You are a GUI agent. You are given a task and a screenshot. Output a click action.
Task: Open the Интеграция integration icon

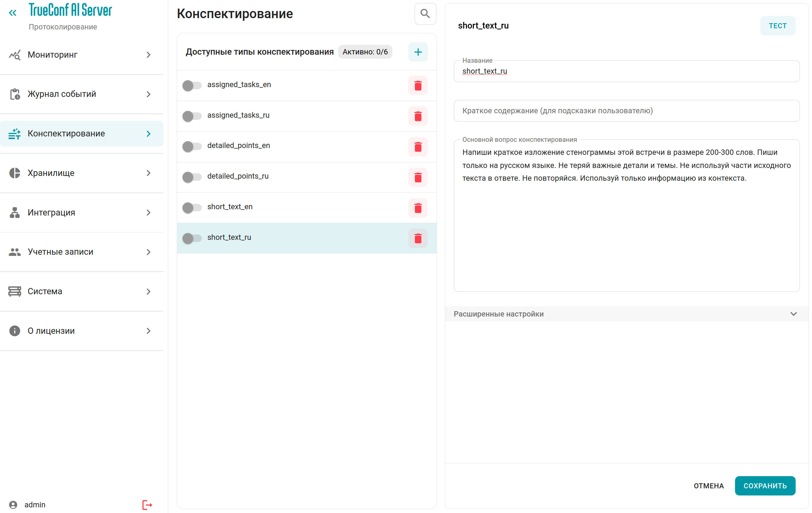[14, 213]
